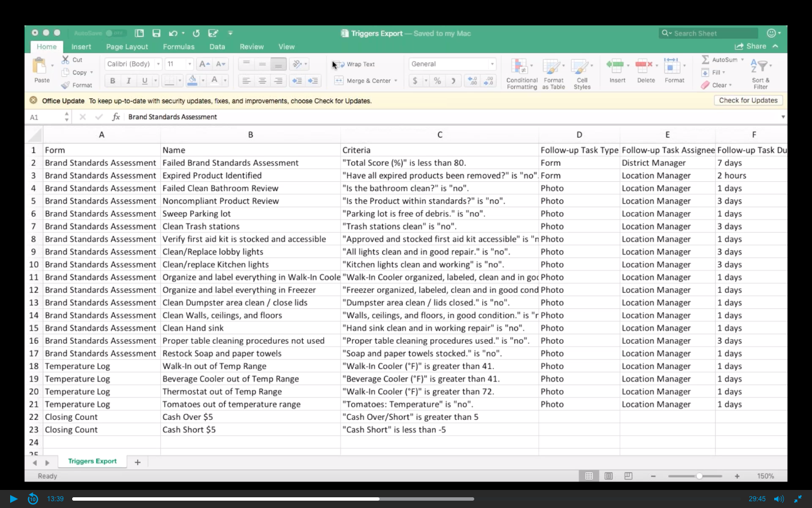Adjust the zoom slider
812x508 pixels.
pos(699,476)
